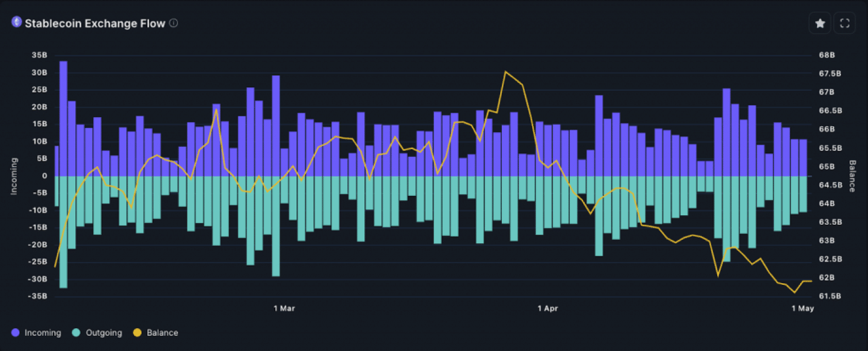
Task: Click the vertical Balance axis title
Action: point(852,175)
